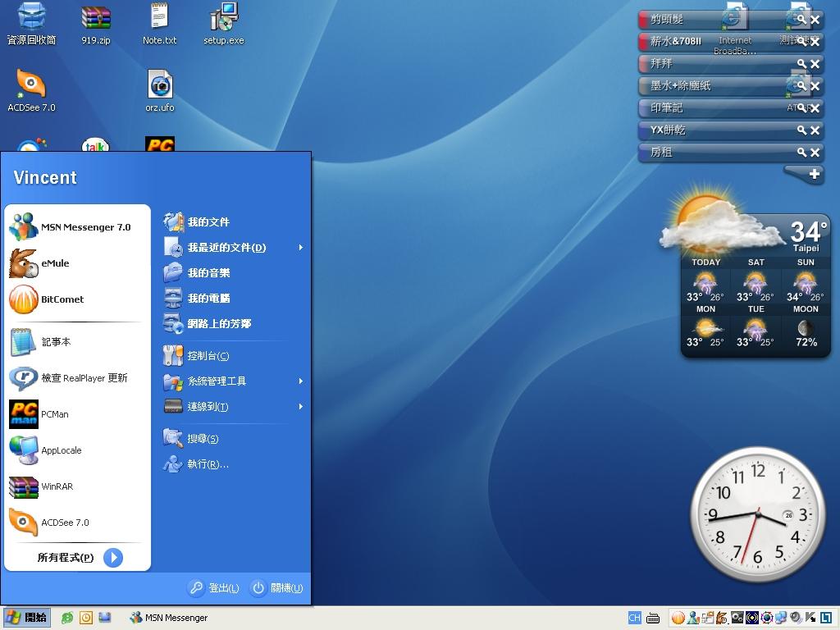
Task: Expand 連線到(T) submenu
Action: tap(234, 407)
